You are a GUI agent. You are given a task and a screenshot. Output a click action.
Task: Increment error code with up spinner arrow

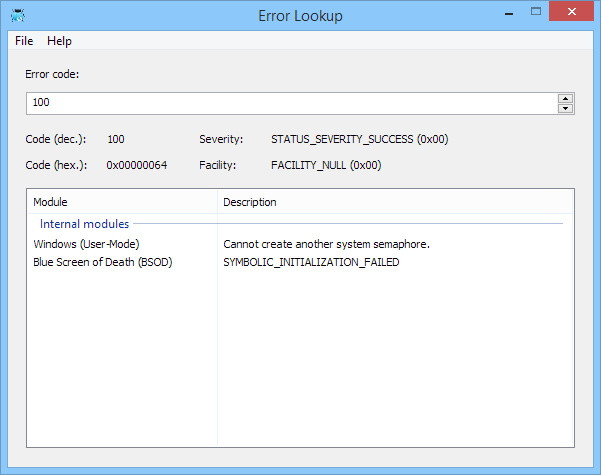click(565, 98)
